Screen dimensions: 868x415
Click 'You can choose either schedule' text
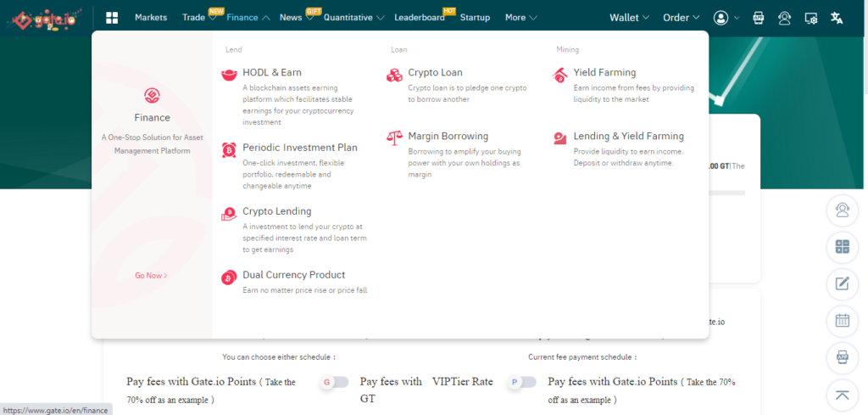(280, 357)
